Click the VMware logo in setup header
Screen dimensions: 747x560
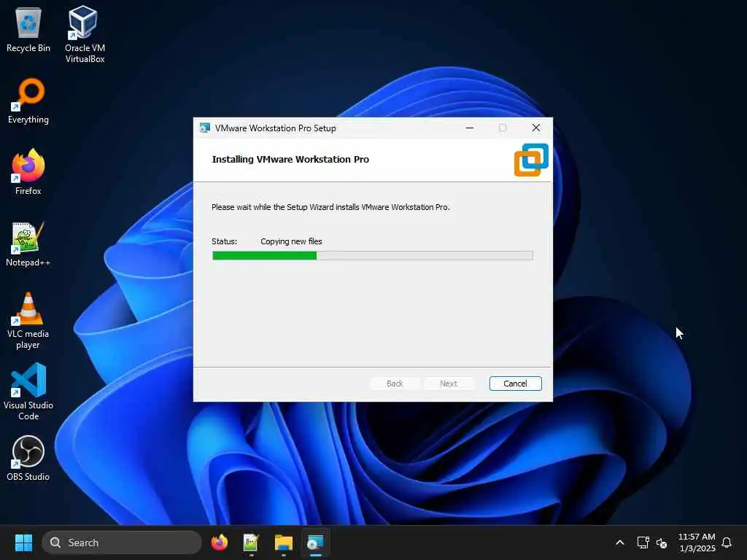click(x=531, y=160)
